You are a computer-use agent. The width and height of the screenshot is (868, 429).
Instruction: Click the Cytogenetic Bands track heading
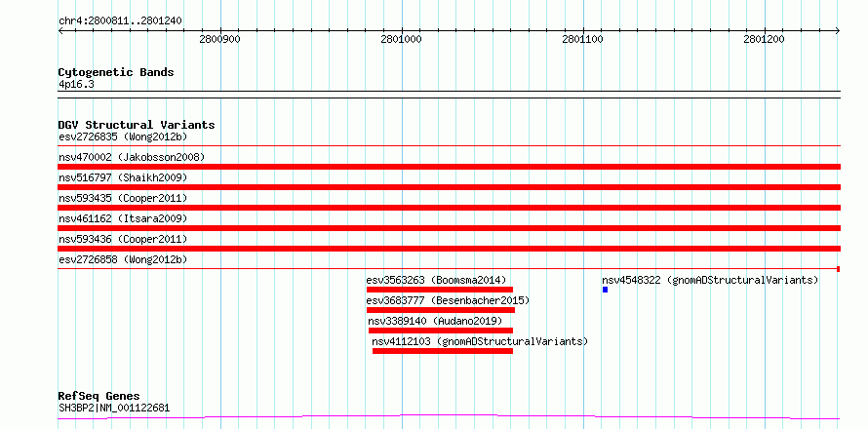pyautogui.click(x=116, y=72)
